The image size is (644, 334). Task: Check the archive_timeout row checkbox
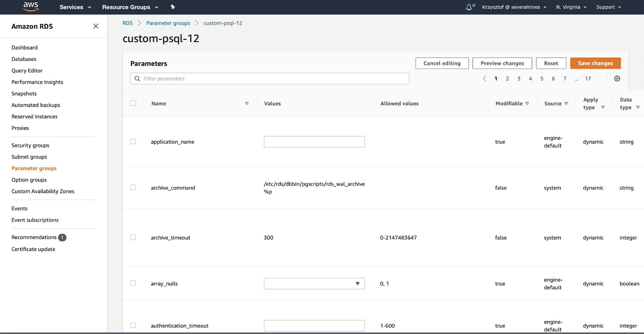coord(133,237)
